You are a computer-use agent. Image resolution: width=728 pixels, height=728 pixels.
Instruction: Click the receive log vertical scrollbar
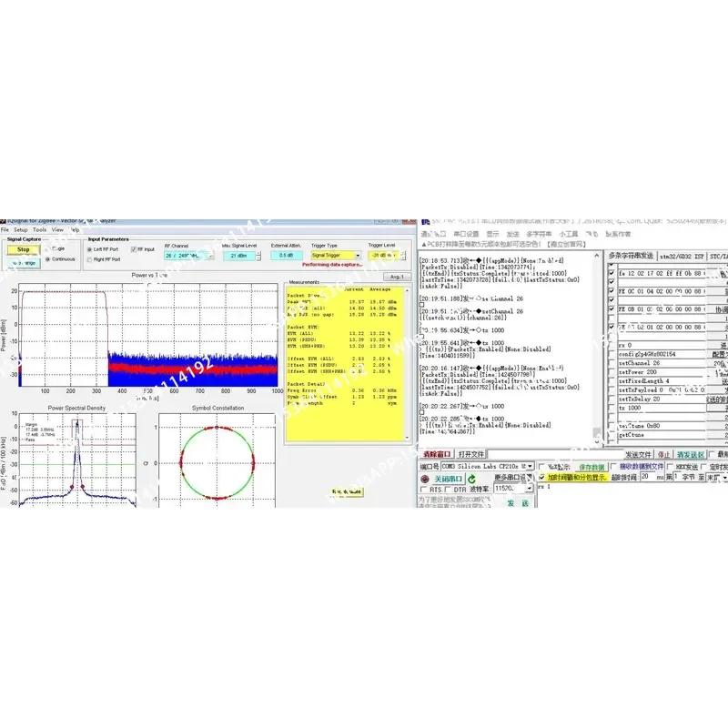point(597,347)
